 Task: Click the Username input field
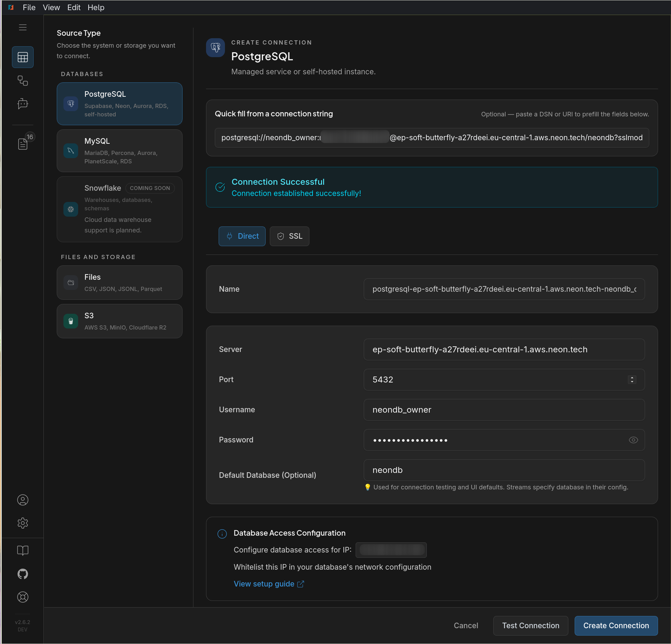point(504,410)
